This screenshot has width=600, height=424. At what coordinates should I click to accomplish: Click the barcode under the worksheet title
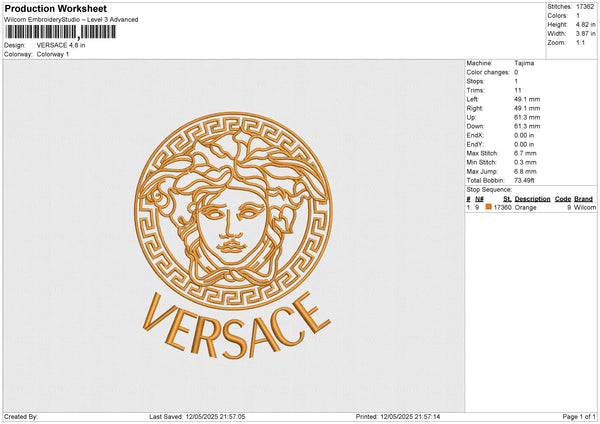pyautogui.click(x=60, y=32)
